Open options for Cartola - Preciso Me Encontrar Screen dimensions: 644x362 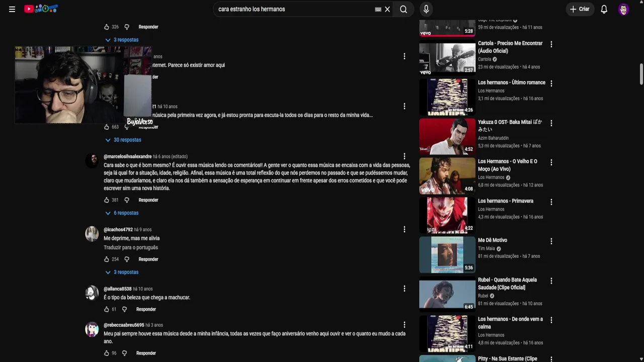pyautogui.click(x=551, y=44)
